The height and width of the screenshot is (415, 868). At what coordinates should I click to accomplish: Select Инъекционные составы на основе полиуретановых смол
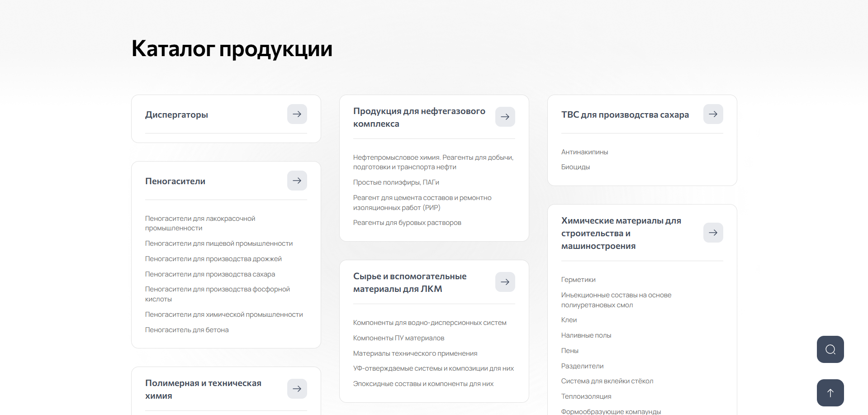(x=616, y=300)
